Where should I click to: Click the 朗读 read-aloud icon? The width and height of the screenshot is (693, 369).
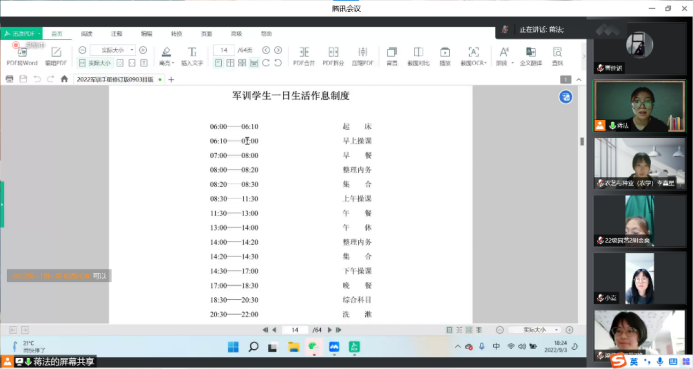pos(503,52)
